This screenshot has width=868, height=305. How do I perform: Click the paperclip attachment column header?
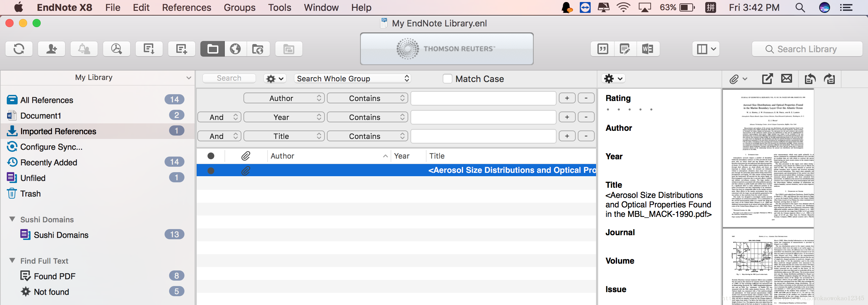point(246,156)
